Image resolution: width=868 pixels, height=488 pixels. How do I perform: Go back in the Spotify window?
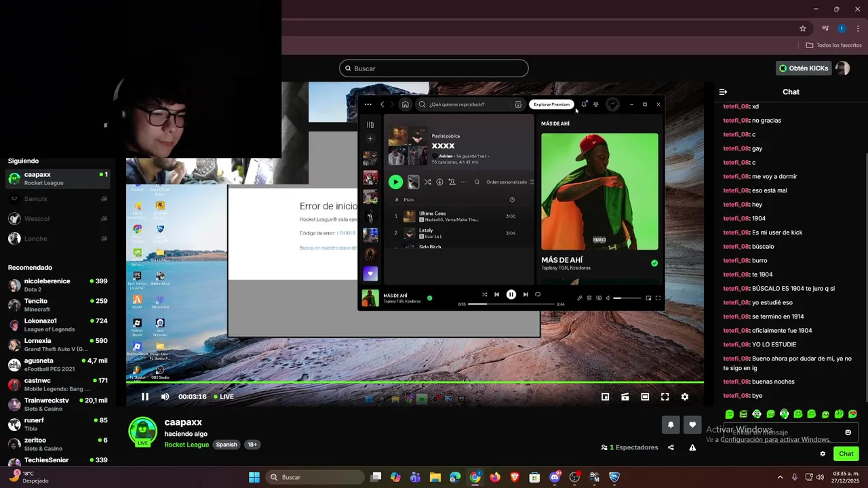click(x=382, y=104)
